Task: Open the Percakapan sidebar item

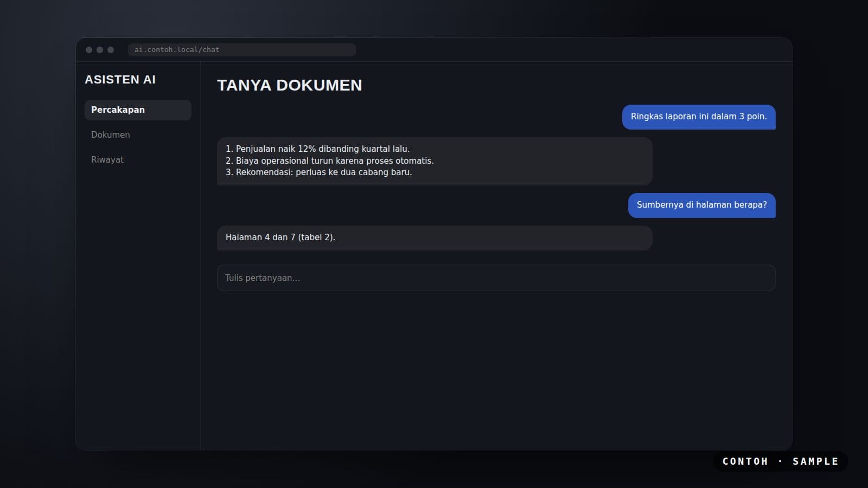Action: [138, 110]
